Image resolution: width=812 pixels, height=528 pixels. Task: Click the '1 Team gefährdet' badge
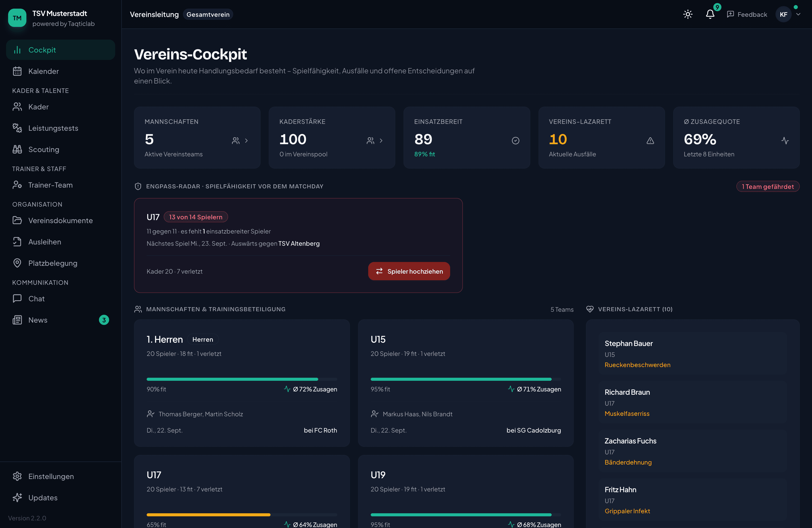click(768, 186)
